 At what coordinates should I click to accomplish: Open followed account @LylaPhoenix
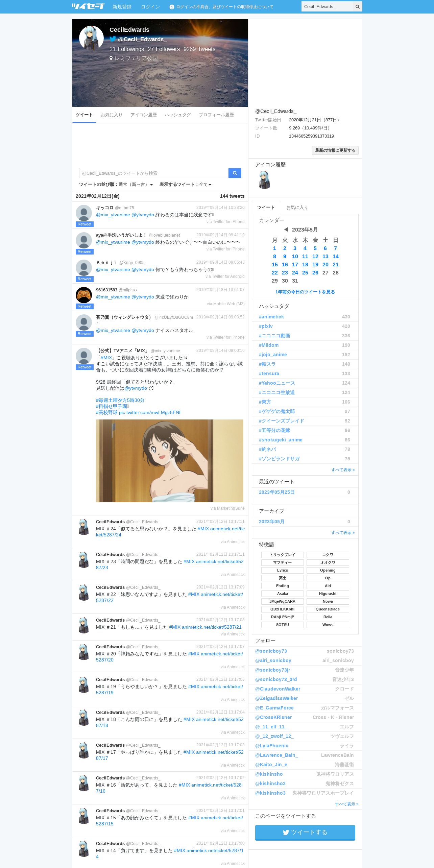tap(272, 746)
